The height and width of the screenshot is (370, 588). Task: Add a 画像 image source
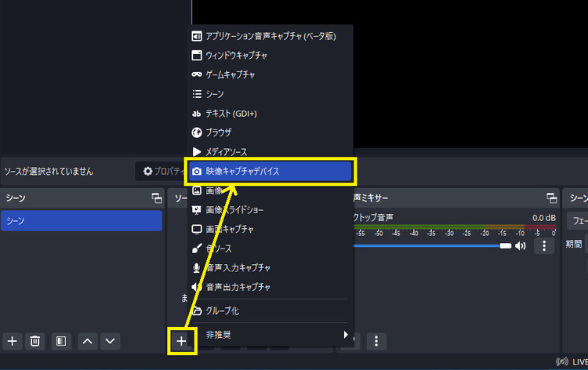(270, 190)
